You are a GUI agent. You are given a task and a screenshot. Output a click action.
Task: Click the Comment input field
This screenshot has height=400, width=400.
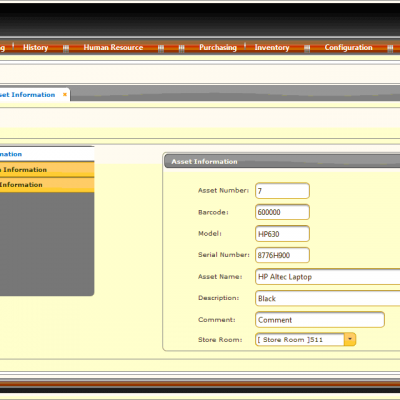pos(320,320)
